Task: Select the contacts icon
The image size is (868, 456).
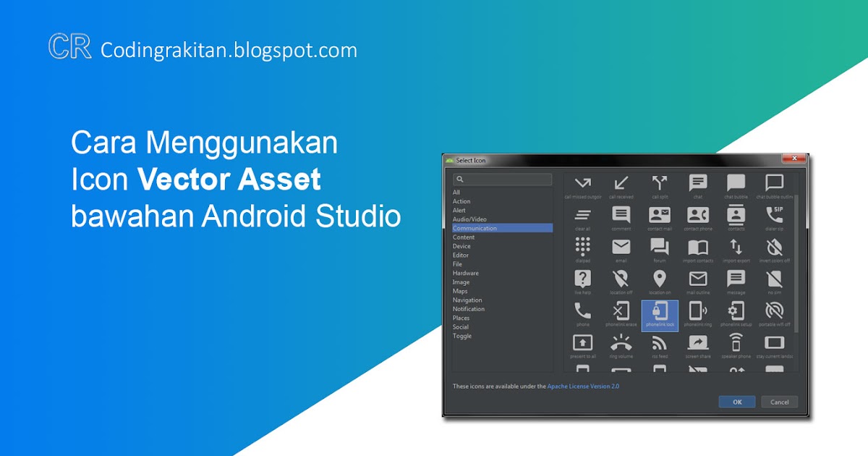Action: pos(736,214)
